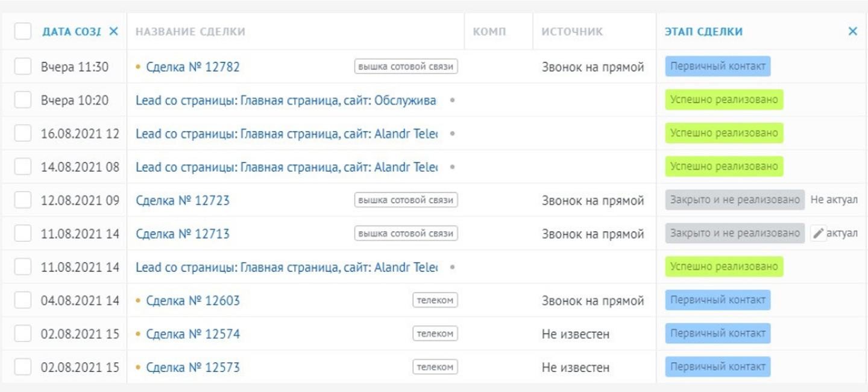This screenshot has width=868, height=392.
Task: Open deal Сделка № 12573
Action: (x=193, y=367)
